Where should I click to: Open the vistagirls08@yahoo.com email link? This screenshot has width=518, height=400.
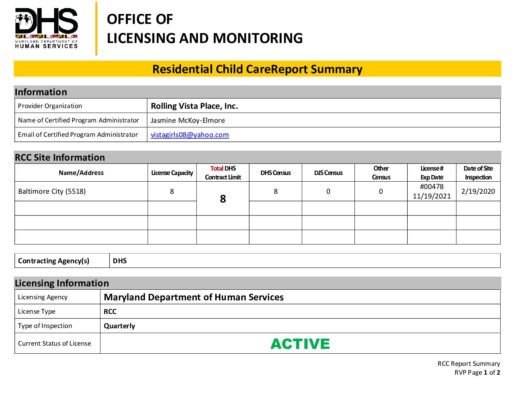(x=190, y=135)
